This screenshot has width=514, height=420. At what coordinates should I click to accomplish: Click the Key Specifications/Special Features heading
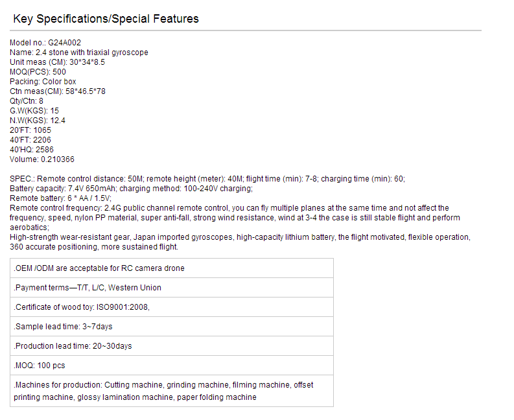(x=106, y=19)
